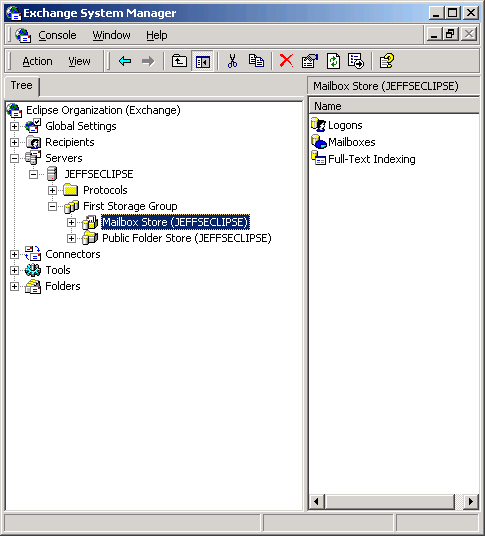Click the Cut scissors icon
485x536 pixels.
[x=232, y=62]
